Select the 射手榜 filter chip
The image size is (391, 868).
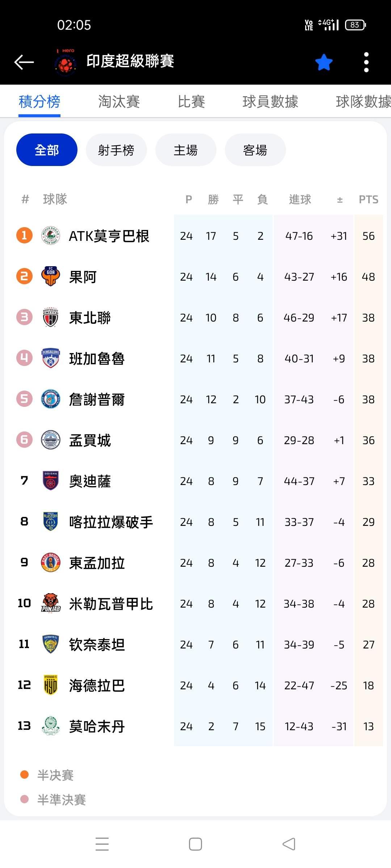116,150
